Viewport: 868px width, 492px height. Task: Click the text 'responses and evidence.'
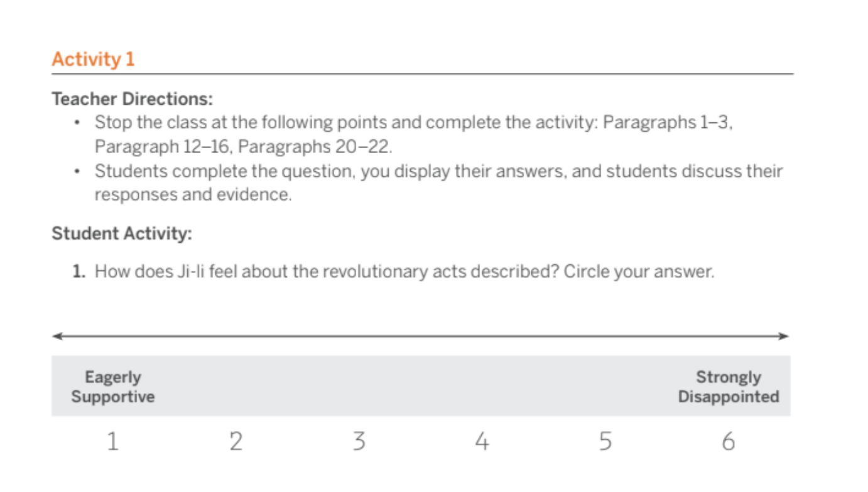193,195
